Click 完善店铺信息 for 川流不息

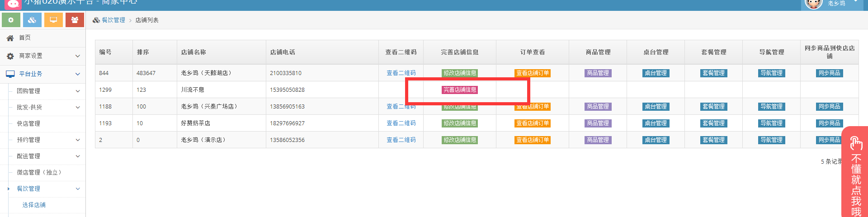[x=460, y=90]
